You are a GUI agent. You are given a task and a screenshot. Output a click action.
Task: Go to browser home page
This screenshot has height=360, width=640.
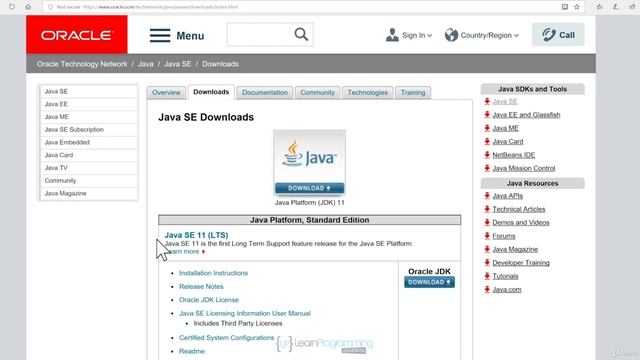click(x=28, y=7)
